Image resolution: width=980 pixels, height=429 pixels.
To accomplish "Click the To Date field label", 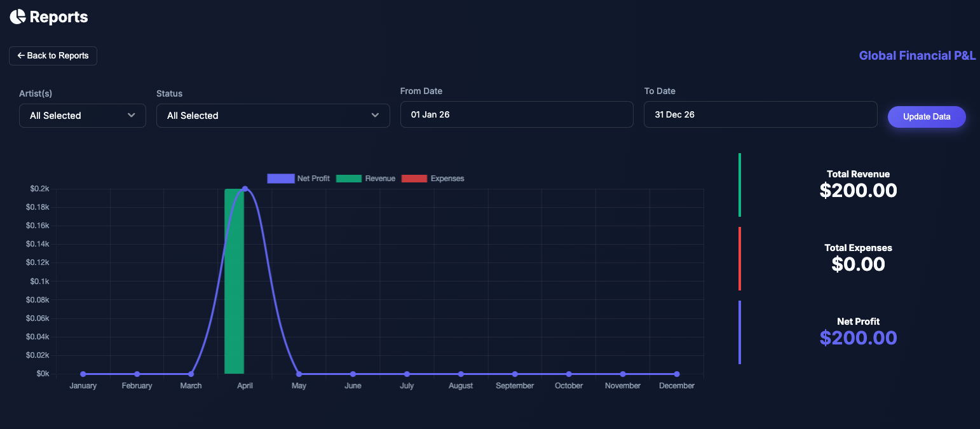I will pyautogui.click(x=660, y=91).
